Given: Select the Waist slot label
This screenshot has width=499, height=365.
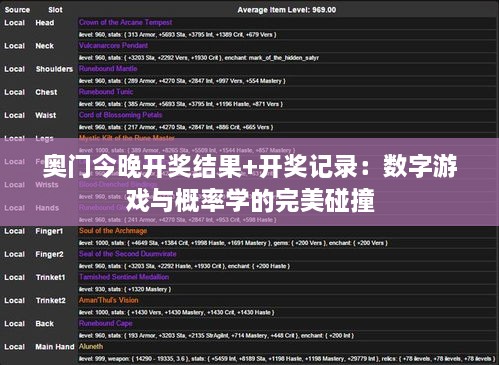Looking at the screenshot, I should [46, 115].
